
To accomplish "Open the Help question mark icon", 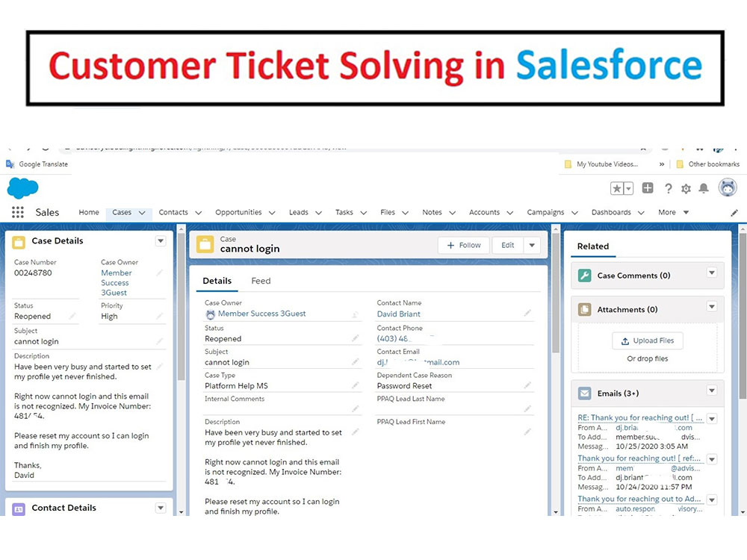I will coord(669,189).
